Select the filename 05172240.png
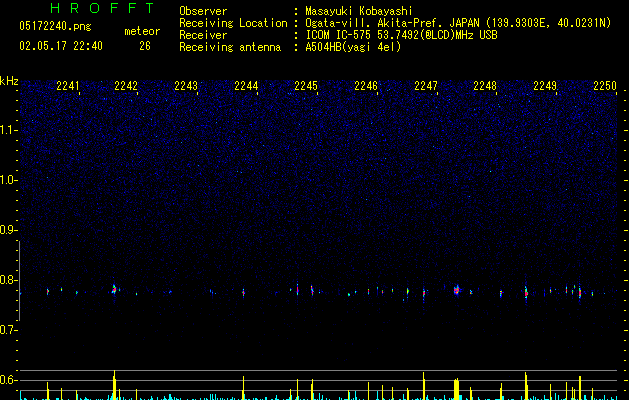Screen dimensions: 629x400 click(55, 26)
